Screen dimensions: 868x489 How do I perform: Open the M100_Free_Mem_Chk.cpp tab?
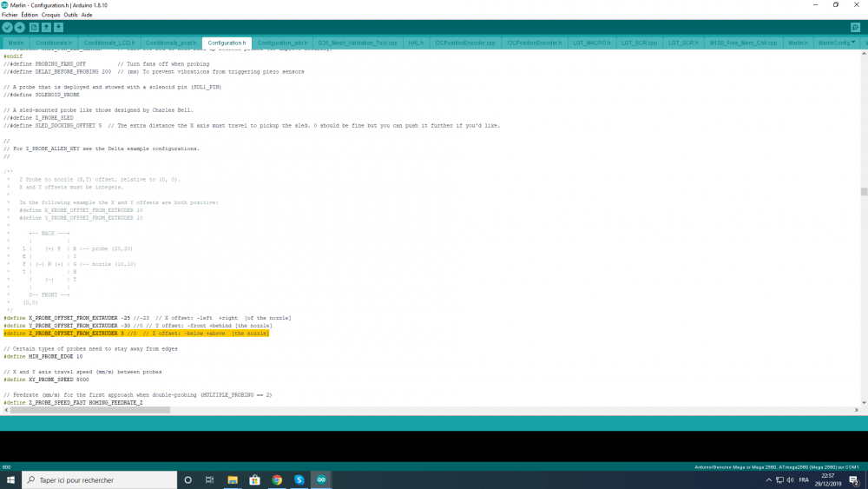744,43
